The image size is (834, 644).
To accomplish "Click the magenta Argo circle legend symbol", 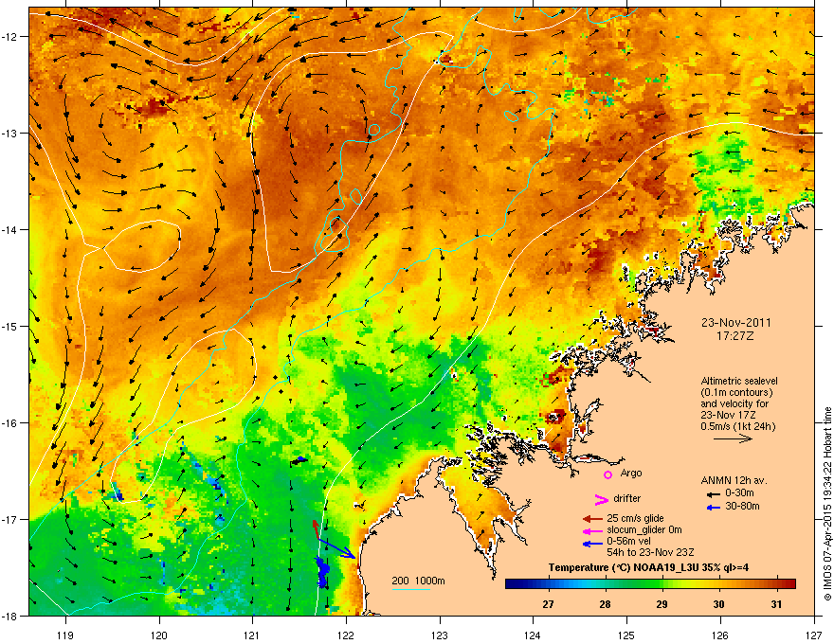I will [607, 474].
